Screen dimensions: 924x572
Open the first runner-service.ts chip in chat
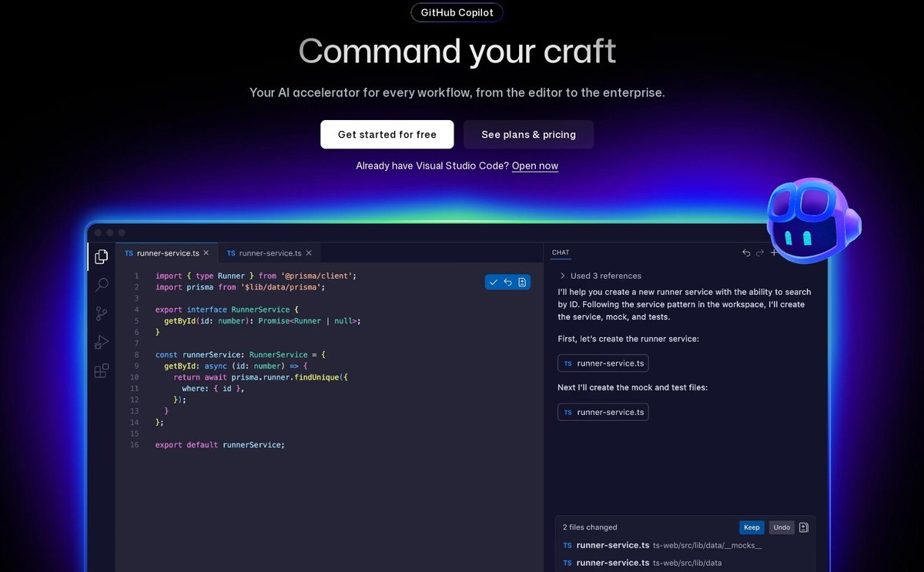(x=603, y=363)
